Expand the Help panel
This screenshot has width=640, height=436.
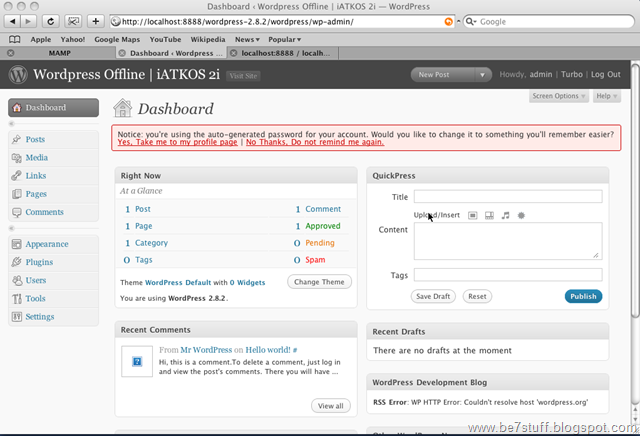point(607,96)
